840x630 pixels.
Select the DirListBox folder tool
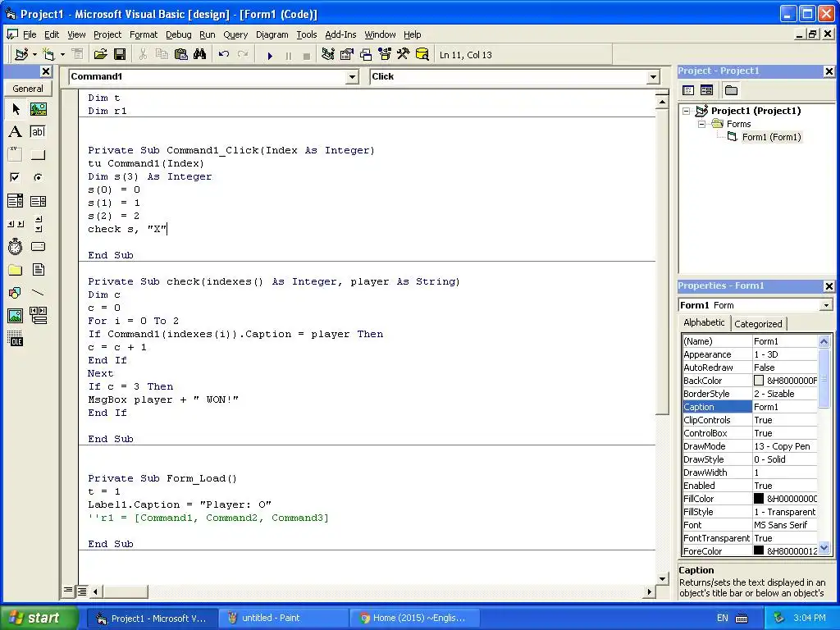tap(16, 269)
